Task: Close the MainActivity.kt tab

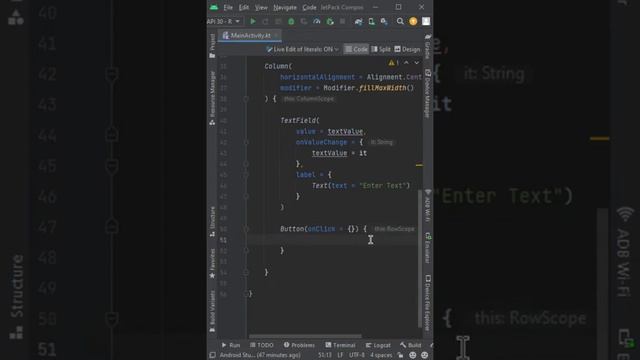Action: (x=276, y=36)
